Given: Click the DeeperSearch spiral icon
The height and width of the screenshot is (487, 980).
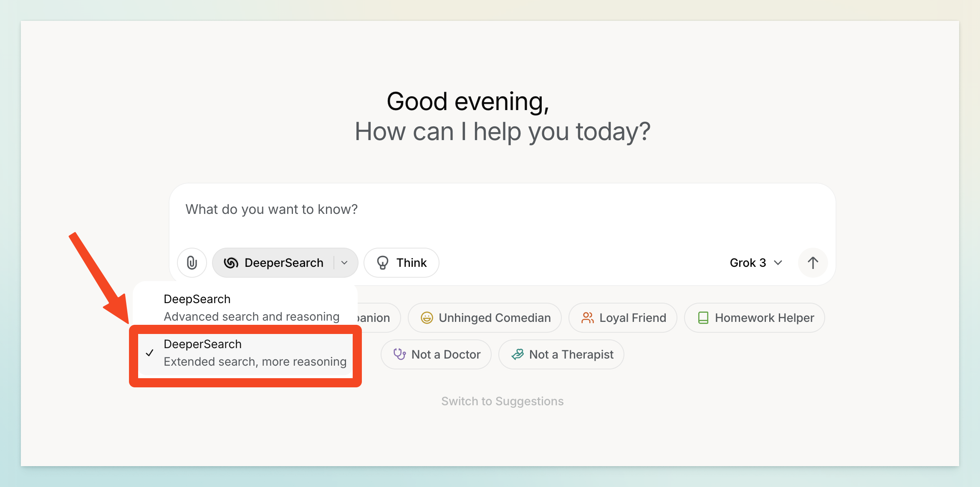Looking at the screenshot, I should tap(231, 263).
